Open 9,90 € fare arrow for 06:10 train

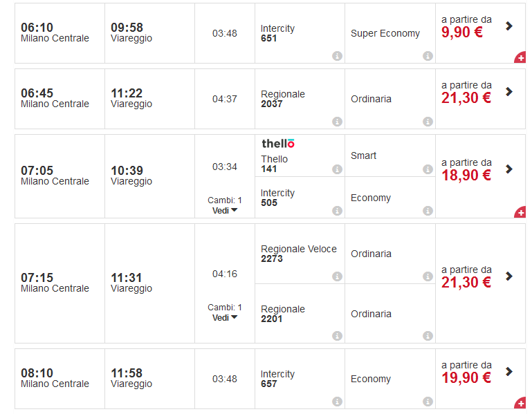[x=509, y=26]
